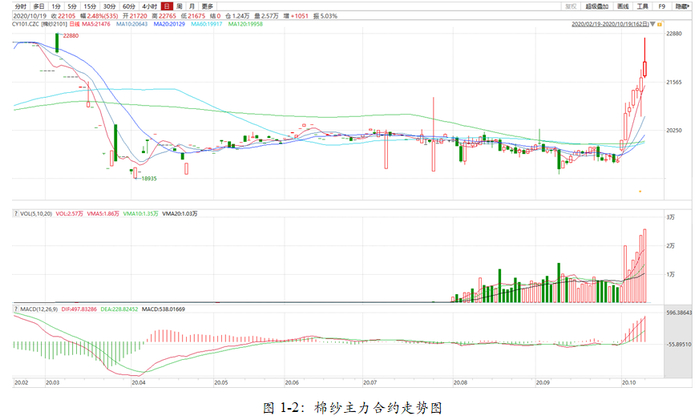Viewport: 700px width, 420px height.
Task: Click the orange lock icon beside date range
Action: click(x=659, y=24)
